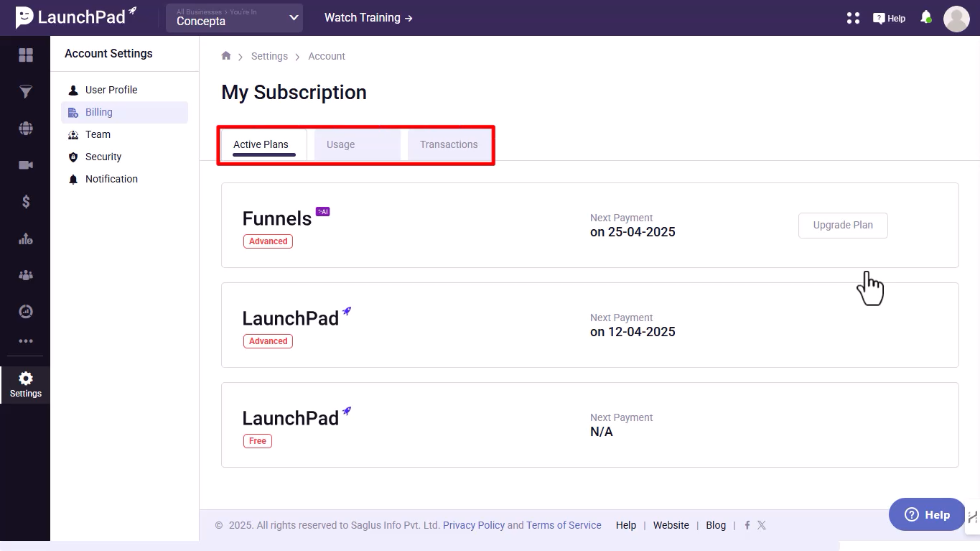Click the rocket icon beside Advanced LaunchPad plan
Viewport: 980px width, 551px height.
click(347, 312)
